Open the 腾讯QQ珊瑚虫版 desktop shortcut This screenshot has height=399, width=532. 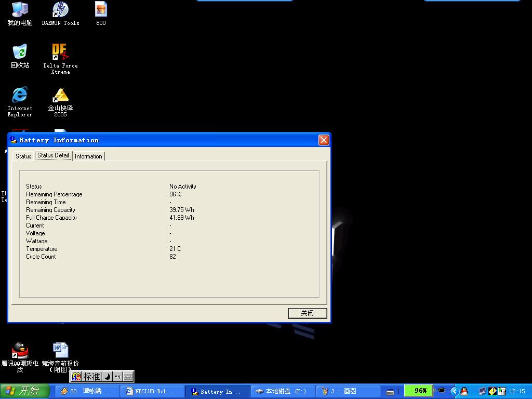pyautogui.click(x=20, y=351)
